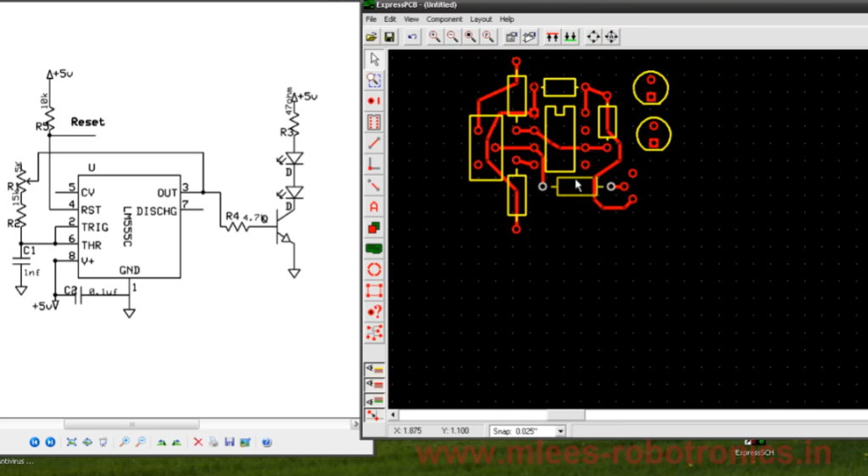Click delete red X in image viewer

[x=198, y=442]
